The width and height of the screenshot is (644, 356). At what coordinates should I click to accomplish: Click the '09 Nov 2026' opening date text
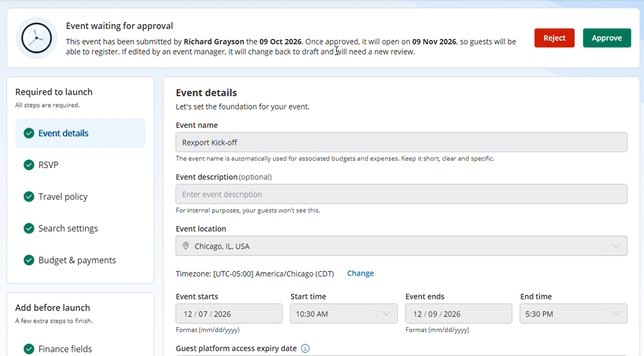(434, 42)
